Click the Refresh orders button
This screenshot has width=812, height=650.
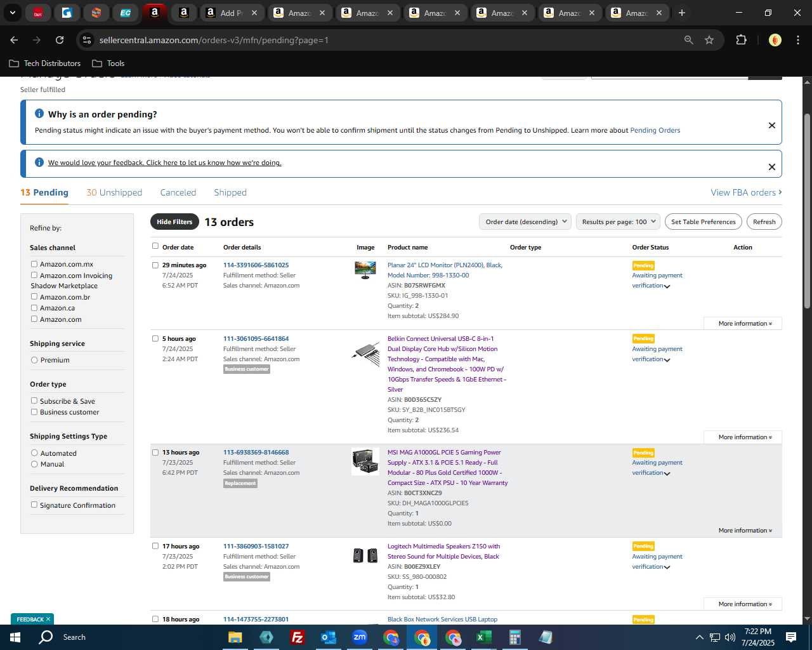point(764,222)
